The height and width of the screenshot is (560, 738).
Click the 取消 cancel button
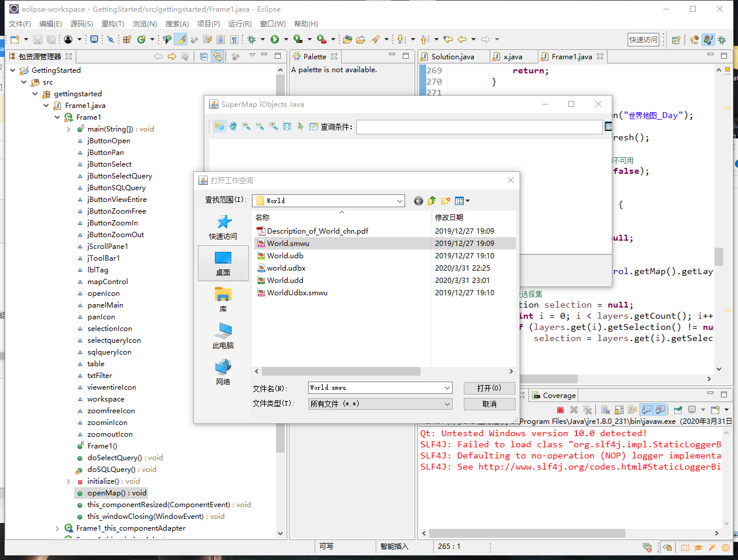(x=489, y=404)
